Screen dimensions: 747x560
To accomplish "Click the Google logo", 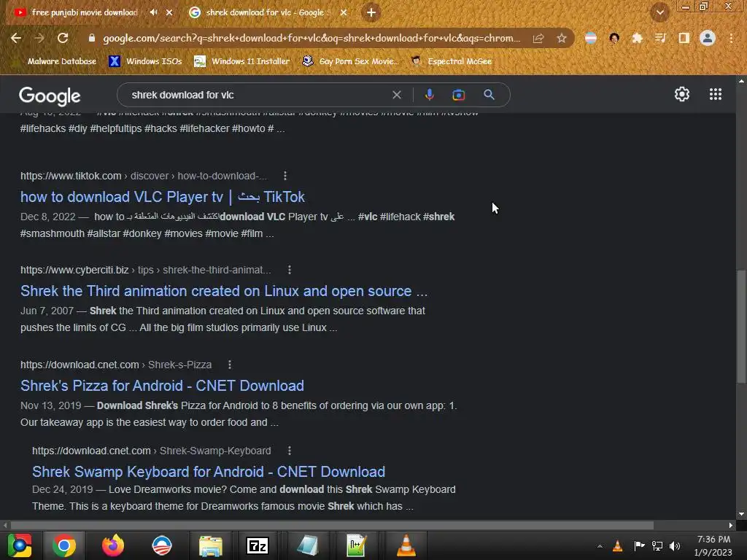I will pos(50,96).
